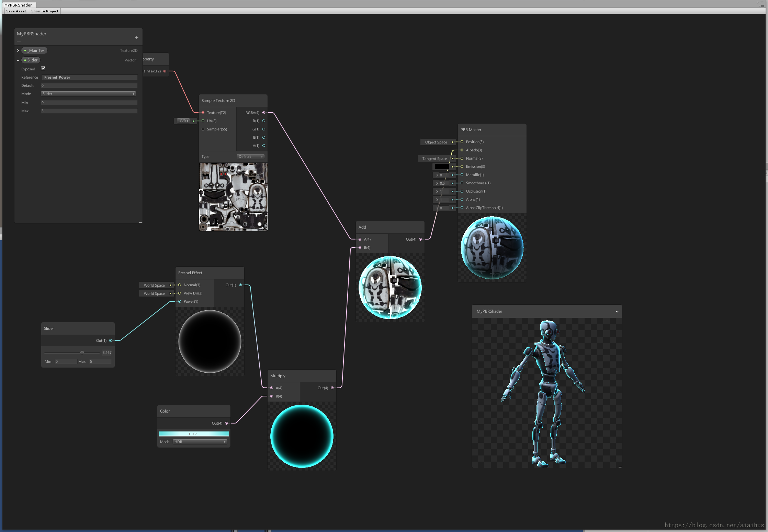Click the Reference field _Fresnel_Power

pos(89,77)
